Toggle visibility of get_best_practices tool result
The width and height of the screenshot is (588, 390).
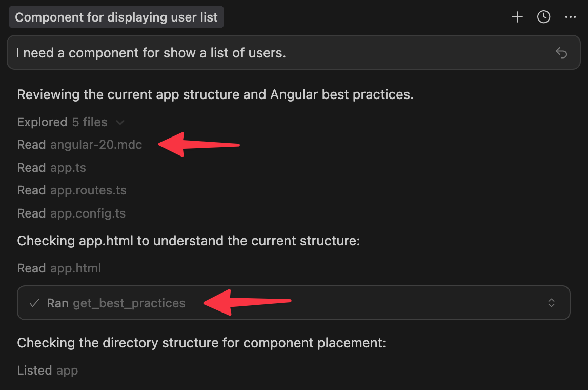(552, 303)
